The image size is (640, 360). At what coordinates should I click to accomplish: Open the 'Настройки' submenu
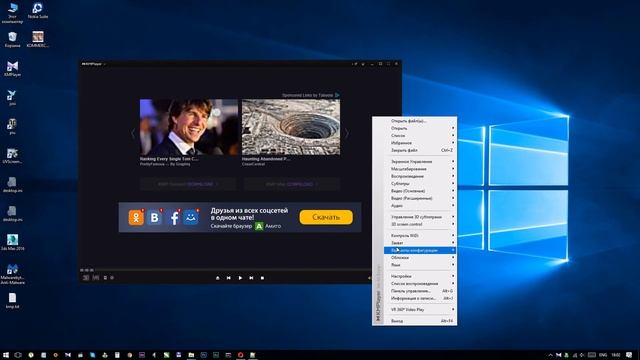tap(420, 276)
